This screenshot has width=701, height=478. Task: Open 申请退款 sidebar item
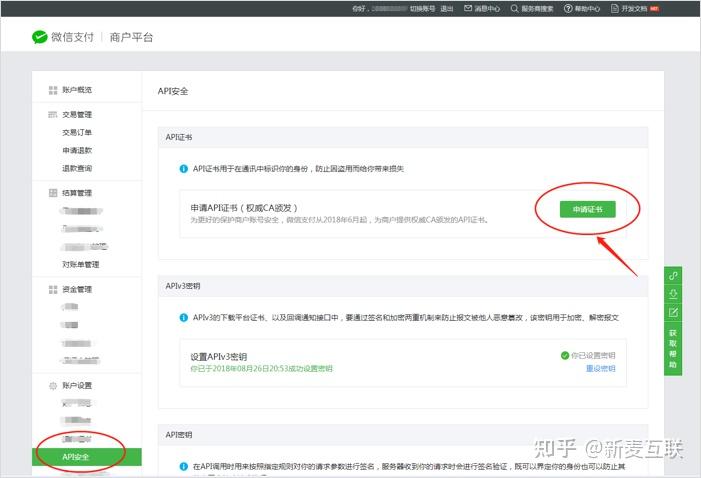(77, 150)
